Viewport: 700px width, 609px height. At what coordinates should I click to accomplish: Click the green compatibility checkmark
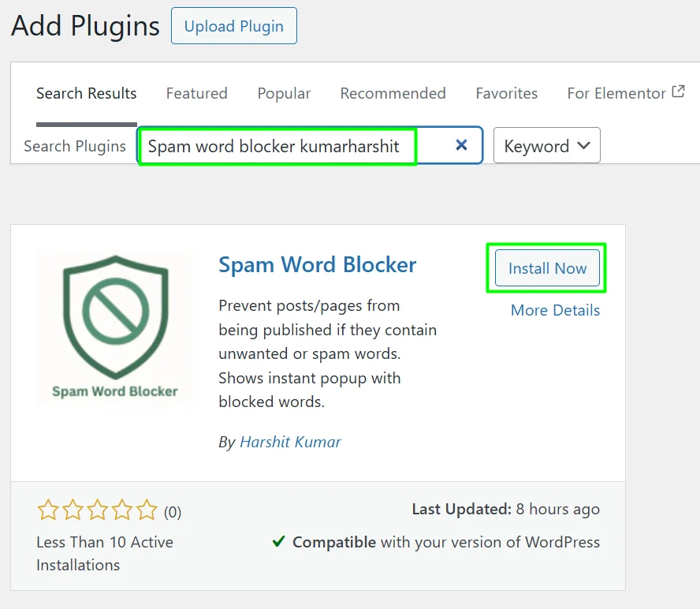pyautogui.click(x=277, y=542)
